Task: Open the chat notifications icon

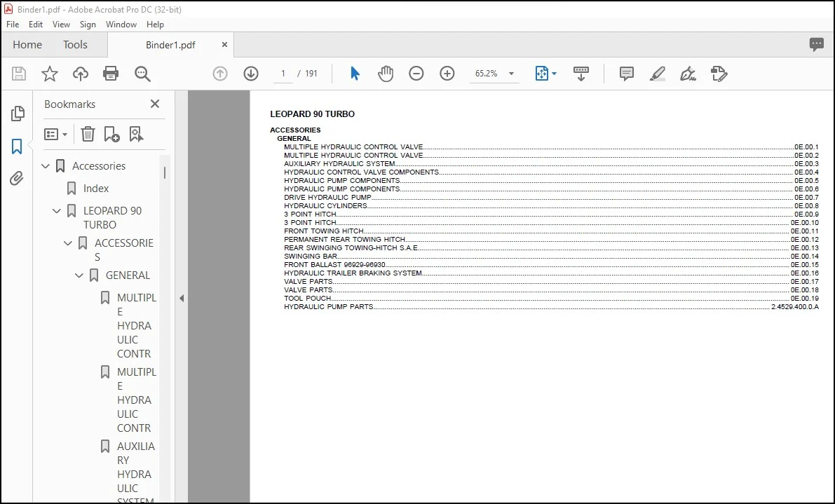Action: [816, 45]
